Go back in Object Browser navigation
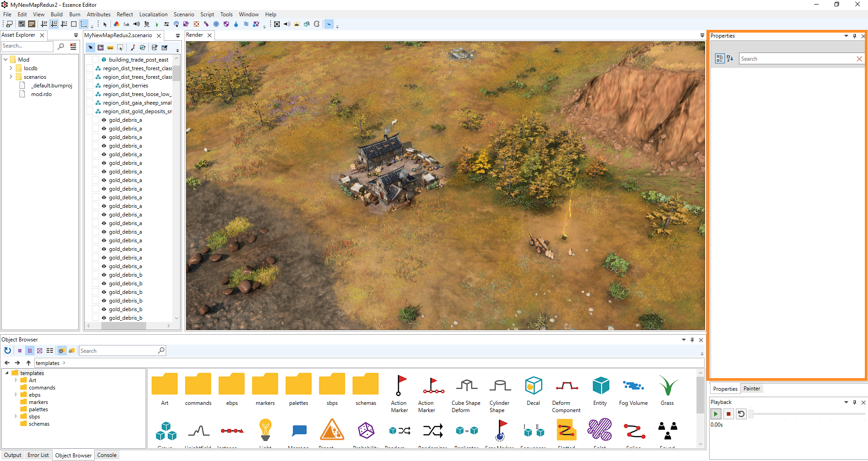Screen dimensions: 868x461 tap(7, 363)
